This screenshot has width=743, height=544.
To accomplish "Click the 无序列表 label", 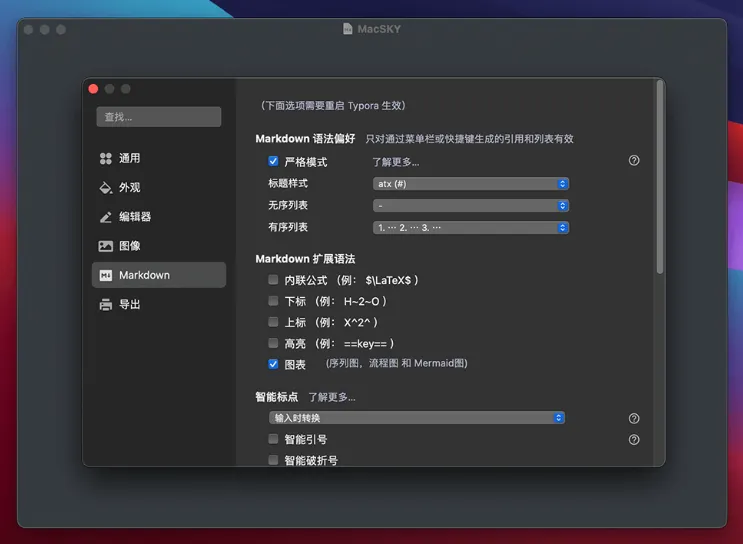I will (x=288, y=205).
